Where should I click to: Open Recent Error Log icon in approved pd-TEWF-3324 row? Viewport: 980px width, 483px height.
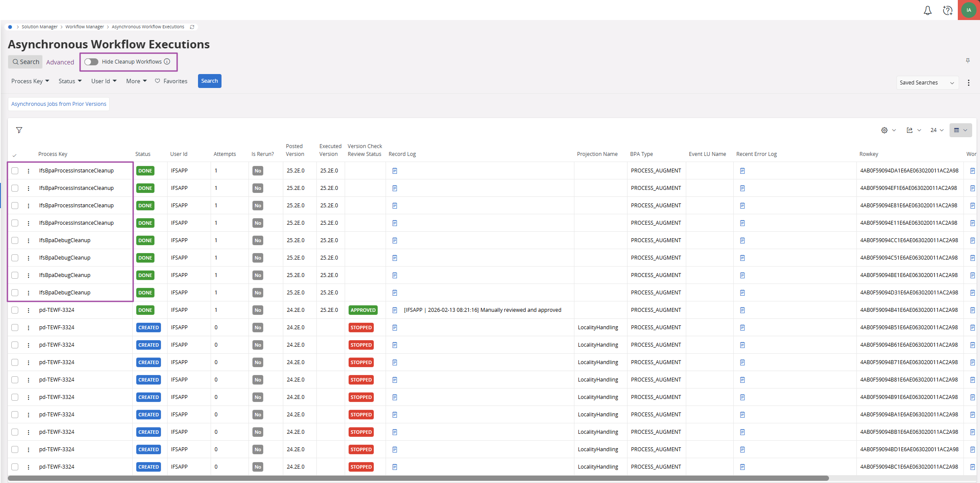coord(742,310)
